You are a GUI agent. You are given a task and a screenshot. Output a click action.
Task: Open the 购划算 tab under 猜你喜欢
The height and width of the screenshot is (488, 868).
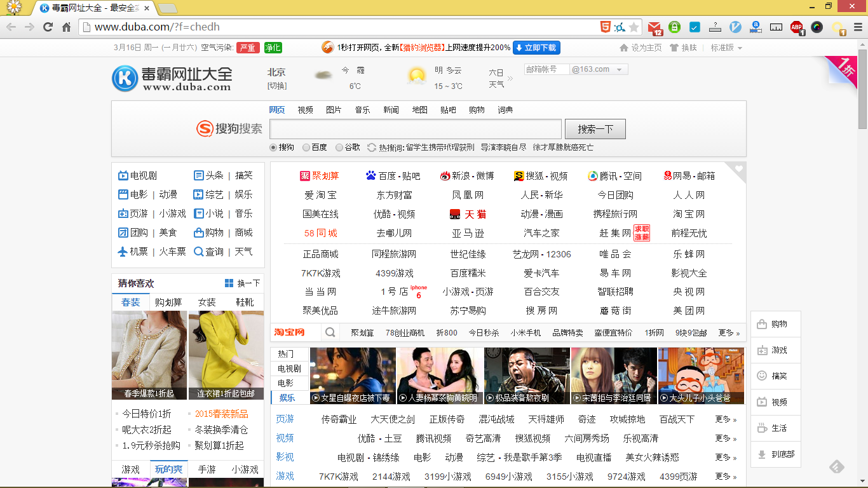point(168,302)
